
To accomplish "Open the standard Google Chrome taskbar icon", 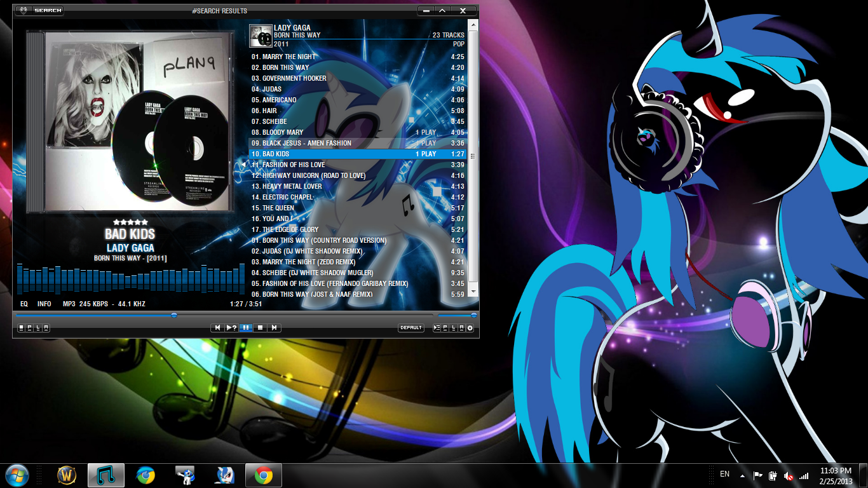I will pyautogui.click(x=264, y=475).
